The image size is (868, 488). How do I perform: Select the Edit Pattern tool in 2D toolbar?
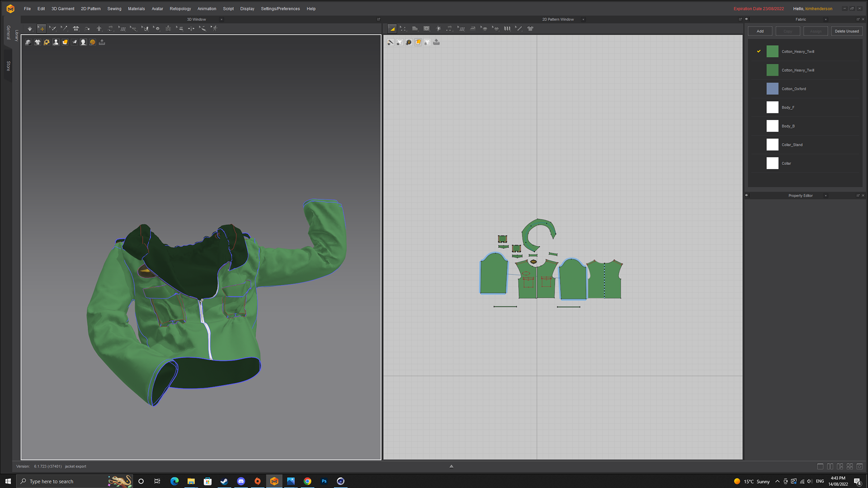[x=392, y=28]
